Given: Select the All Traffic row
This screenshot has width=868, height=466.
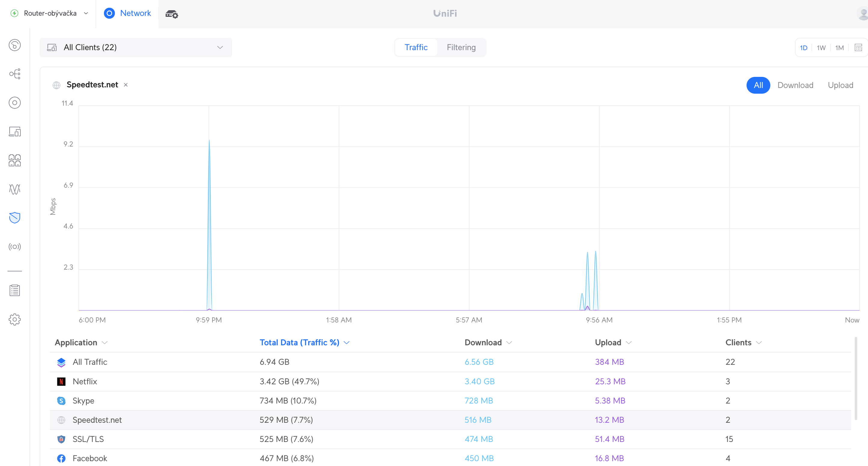Looking at the screenshot, I should pos(450,362).
